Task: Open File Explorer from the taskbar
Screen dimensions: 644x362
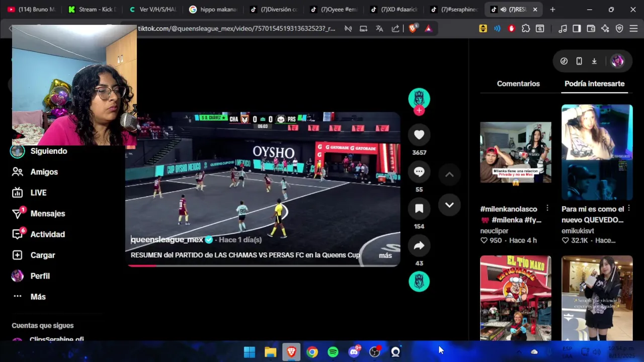Action: pyautogui.click(x=271, y=352)
